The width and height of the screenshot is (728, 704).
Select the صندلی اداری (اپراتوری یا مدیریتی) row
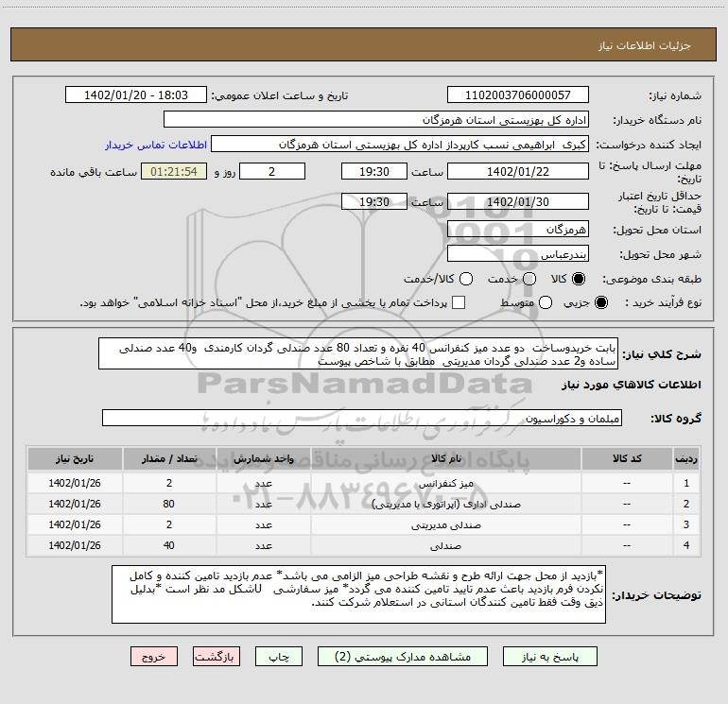pos(364,504)
